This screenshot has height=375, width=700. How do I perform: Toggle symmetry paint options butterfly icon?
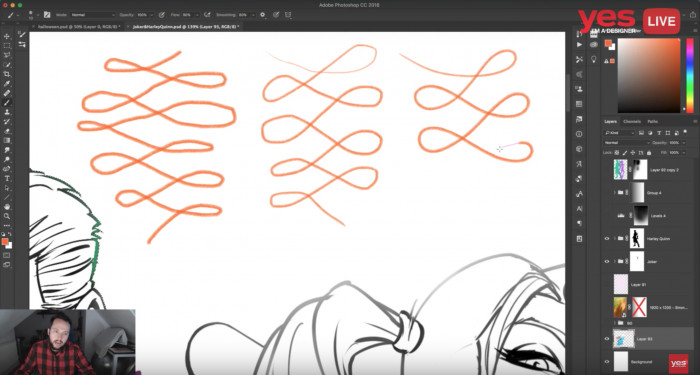[x=288, y=15]
